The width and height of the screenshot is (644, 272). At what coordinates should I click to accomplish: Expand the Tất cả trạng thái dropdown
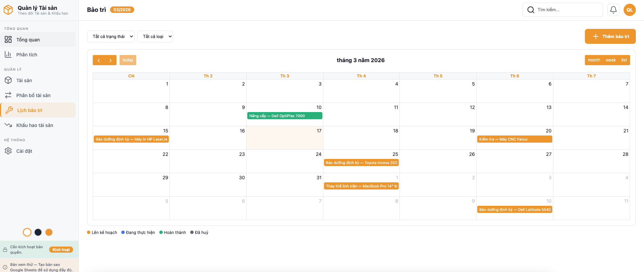(111, 37)
